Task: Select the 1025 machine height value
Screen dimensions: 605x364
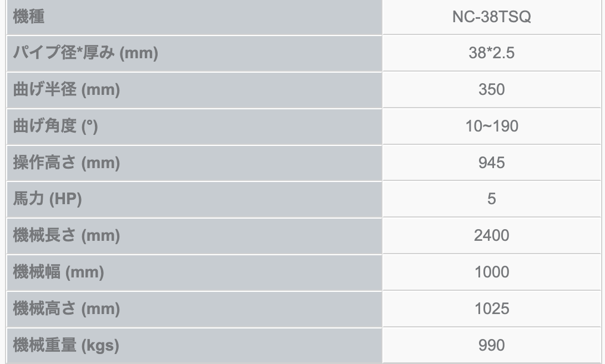Action: click(x=491, y=309)
